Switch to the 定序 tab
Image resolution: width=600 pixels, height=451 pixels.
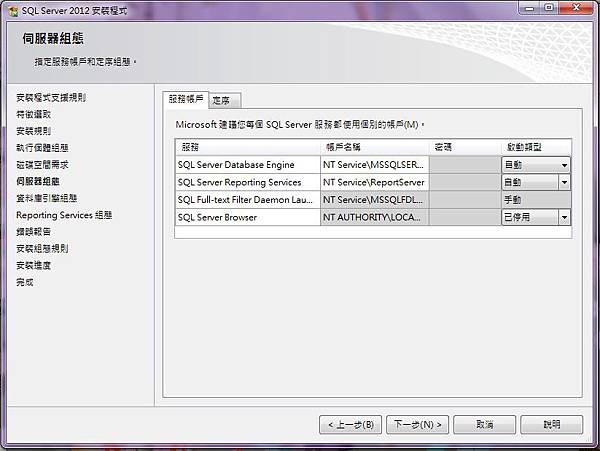pos(225,101)
